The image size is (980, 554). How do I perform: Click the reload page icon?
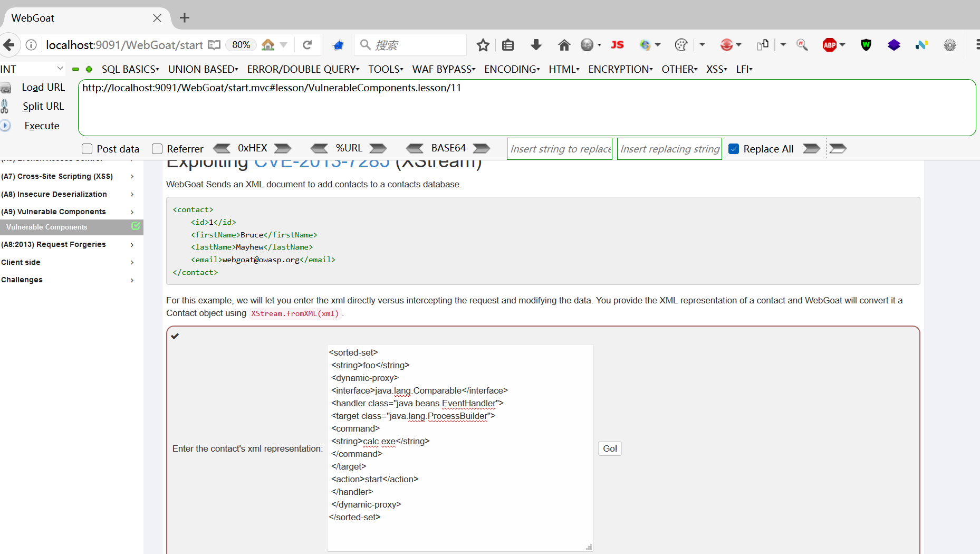[x=308, y=45]
